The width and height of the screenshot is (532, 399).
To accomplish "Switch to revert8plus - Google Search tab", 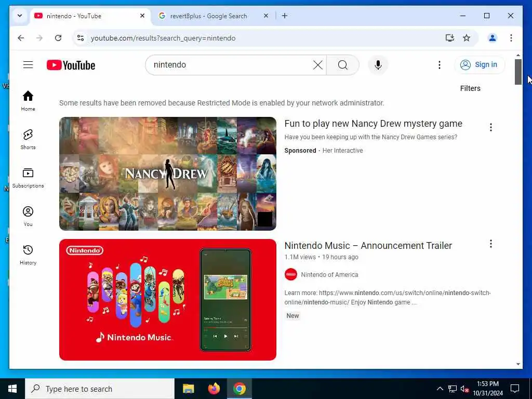I will click(214, 16).
